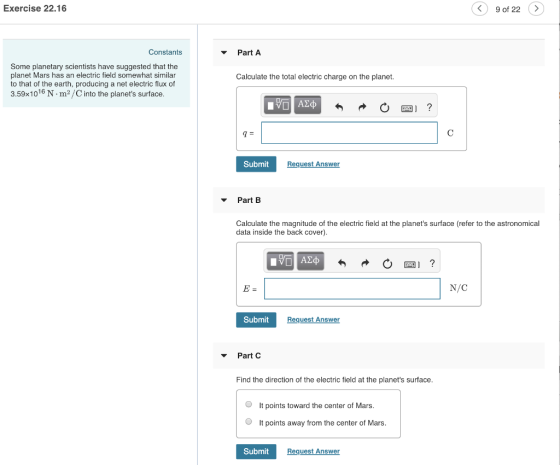Select 'It points away from the center of Mars'
The width and height of the screenshot is (560, 465).
click(249, 421)
